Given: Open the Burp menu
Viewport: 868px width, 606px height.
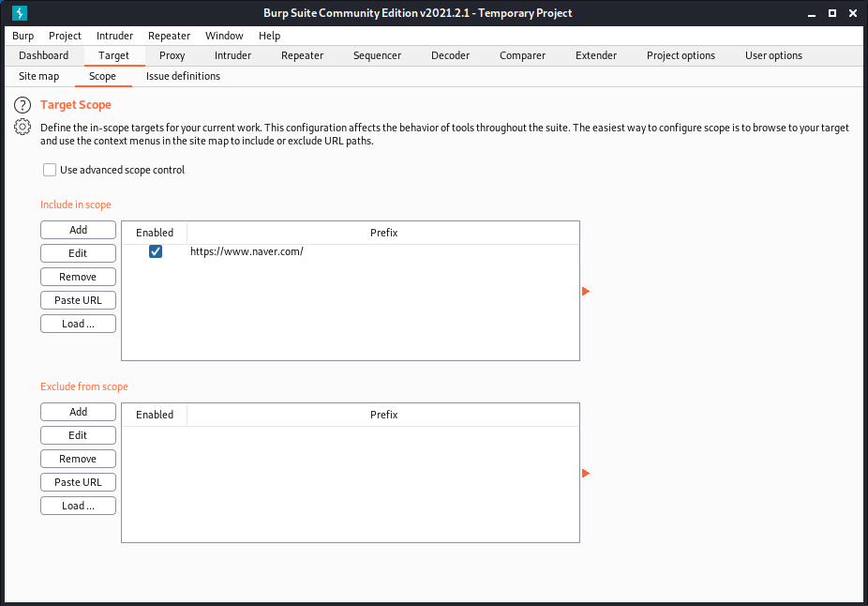Looking at the screenshot, I should 22,36.
